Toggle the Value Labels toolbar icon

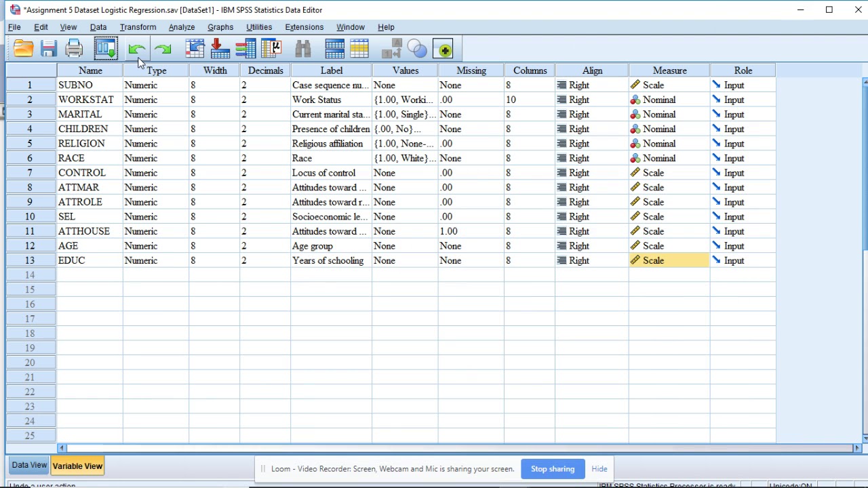392,49
